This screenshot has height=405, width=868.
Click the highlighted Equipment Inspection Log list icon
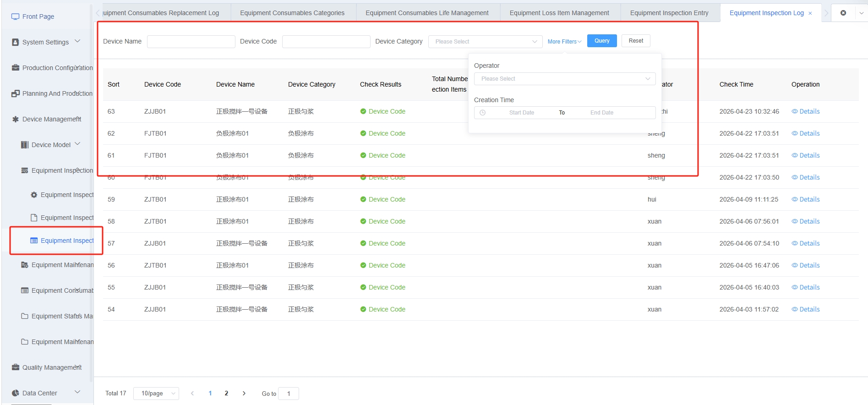pyautogui.click(x=34, y=241)
